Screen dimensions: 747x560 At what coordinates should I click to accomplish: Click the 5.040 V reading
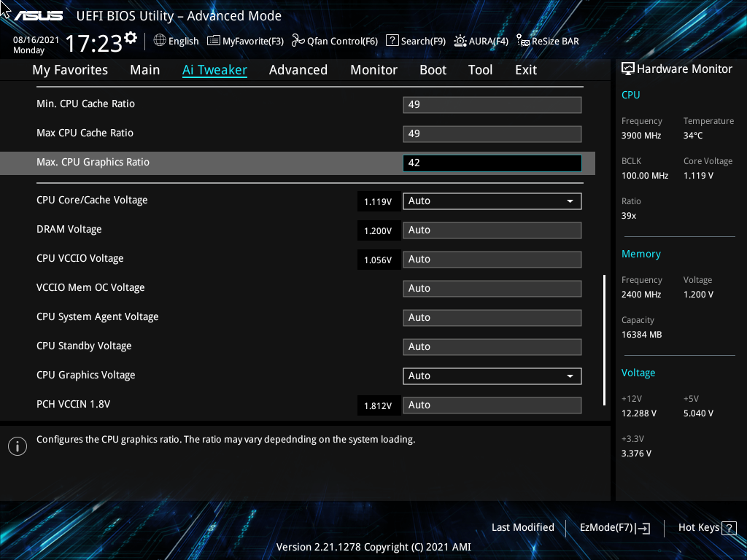[x=698, y=413]
